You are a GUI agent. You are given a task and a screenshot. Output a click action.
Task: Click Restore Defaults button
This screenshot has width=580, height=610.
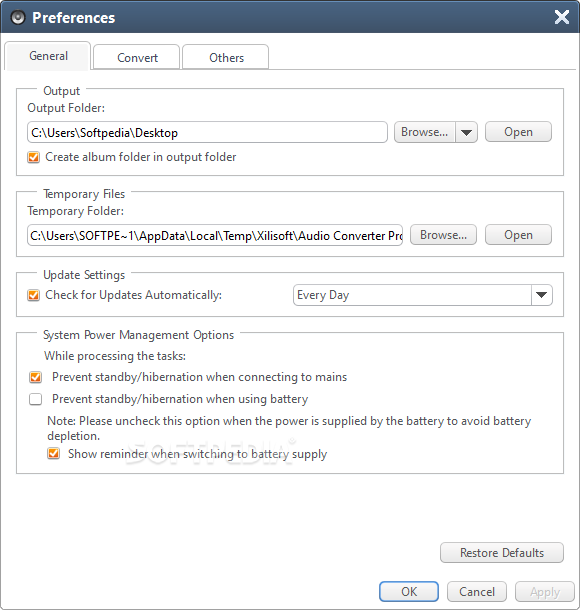[502, 553]
